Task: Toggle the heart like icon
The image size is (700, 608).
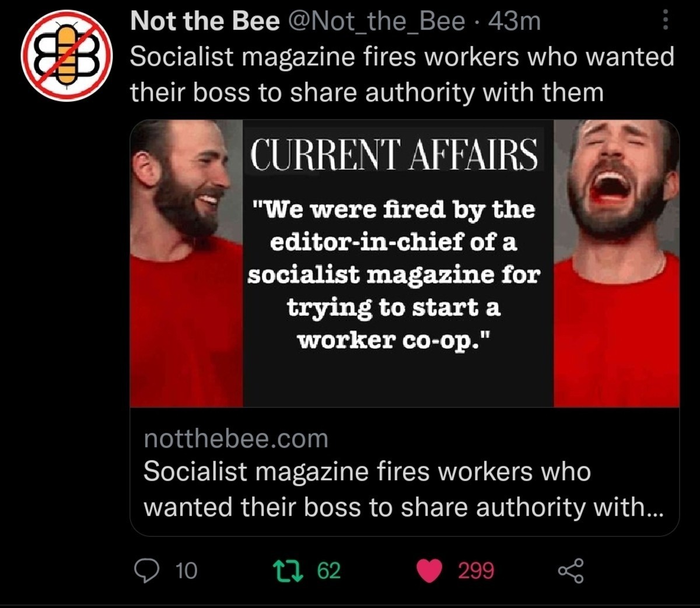Action: (x=429, y=571)
